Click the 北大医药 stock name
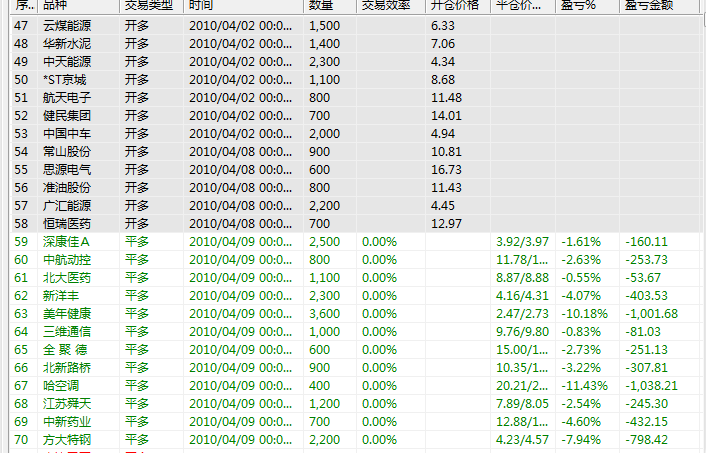 coord(67,278)
